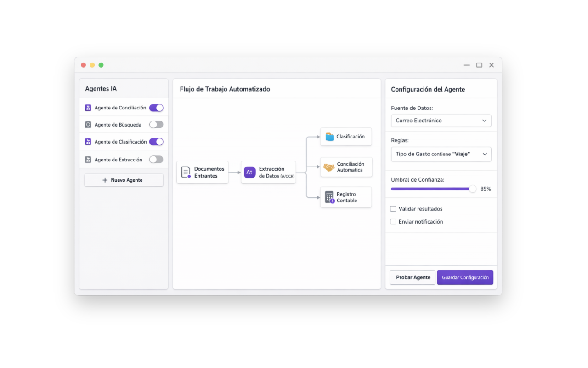Click Guardar Configuración button
588x368 pixels.
point(465,277)
